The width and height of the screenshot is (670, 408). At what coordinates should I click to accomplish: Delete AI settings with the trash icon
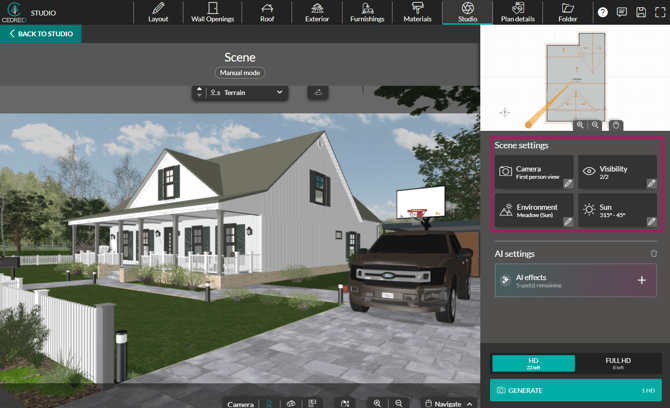pyautogui.click(x=653, y=254)
